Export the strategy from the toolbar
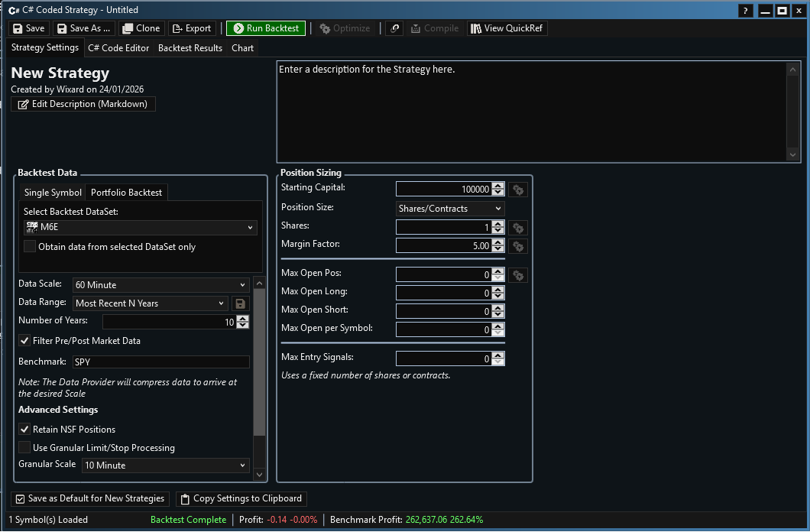This screenshot has height=532, width=810. coord(192,28)
